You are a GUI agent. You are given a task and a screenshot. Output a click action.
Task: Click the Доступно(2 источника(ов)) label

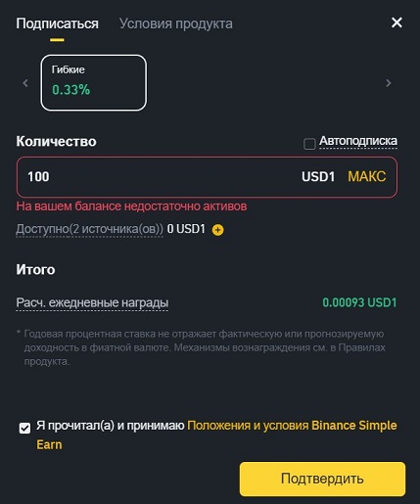[89, 229]
